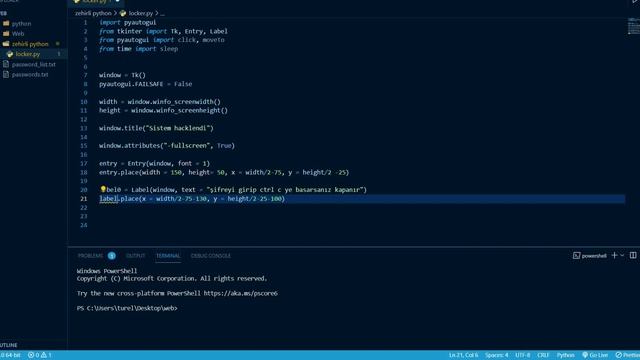Click the minimap at editor's right edge
This screenshot has height=360, width=640.
tap(633, 27)
